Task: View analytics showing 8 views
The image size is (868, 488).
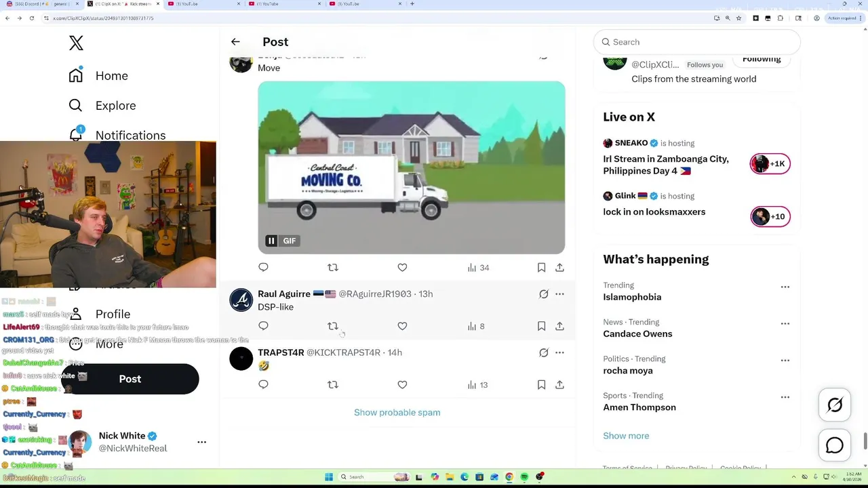Action: (476, 326)
